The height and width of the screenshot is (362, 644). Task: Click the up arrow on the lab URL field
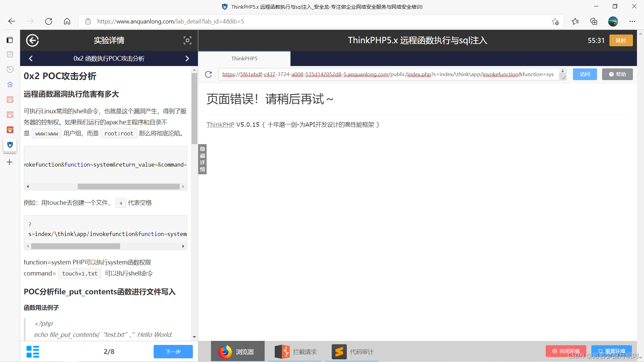pos(563,71)
